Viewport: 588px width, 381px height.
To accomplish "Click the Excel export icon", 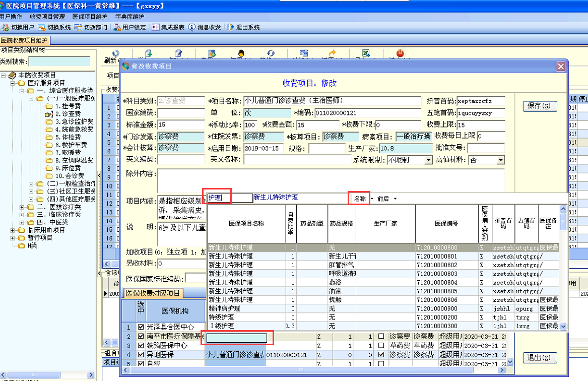I will coord(366,53).
